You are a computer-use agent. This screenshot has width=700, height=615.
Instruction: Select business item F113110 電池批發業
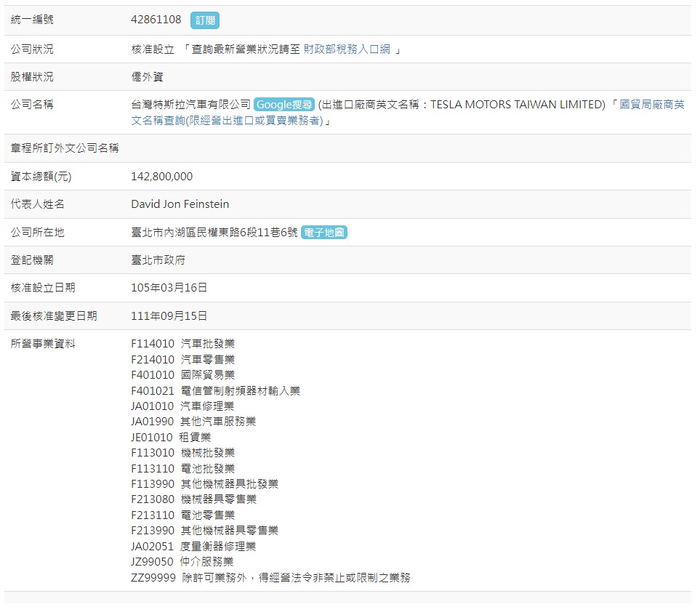(182, 468)
